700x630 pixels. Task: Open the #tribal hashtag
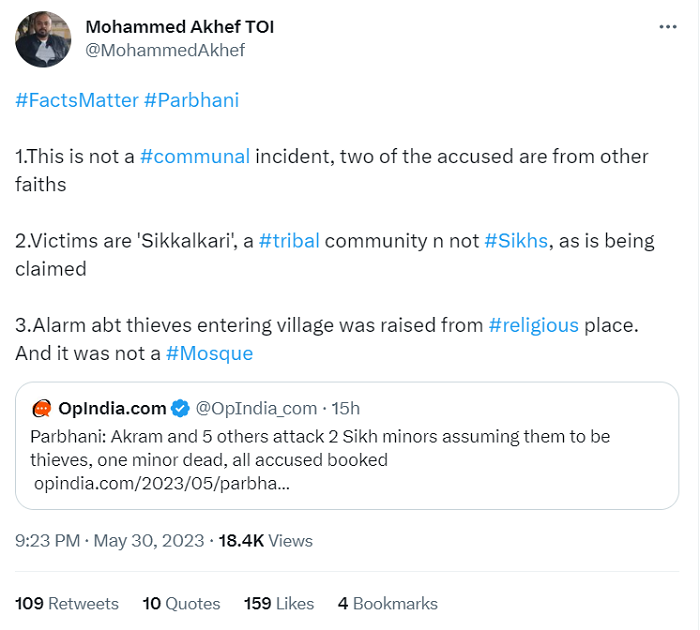(x=289, y=241)
